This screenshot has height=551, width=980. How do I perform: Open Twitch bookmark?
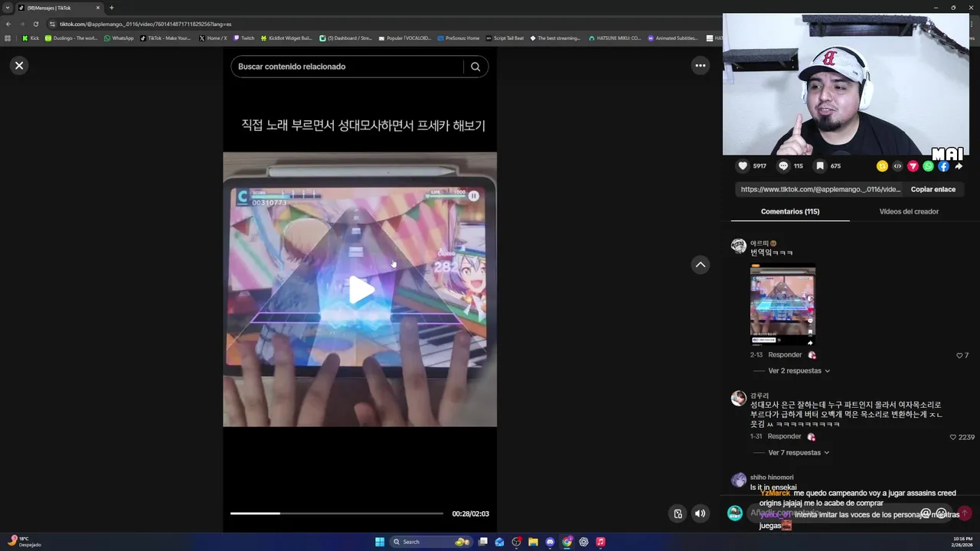tap(244, 38)
